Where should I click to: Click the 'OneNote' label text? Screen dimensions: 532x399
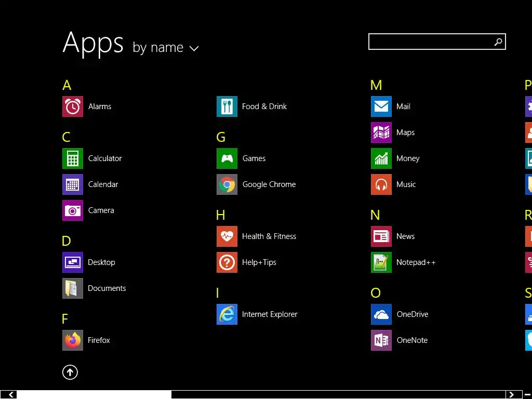(x=412, y=340)
